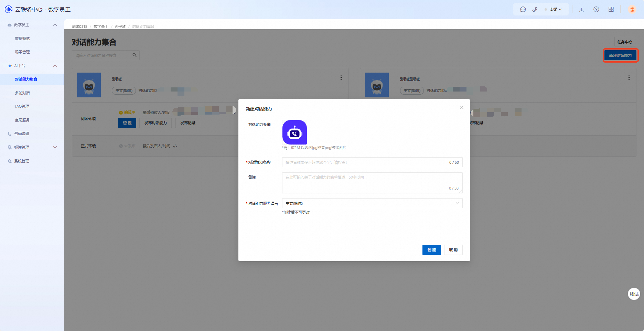
Task: Open more options menu for 测试 card
Action: (x=341, y=78)
